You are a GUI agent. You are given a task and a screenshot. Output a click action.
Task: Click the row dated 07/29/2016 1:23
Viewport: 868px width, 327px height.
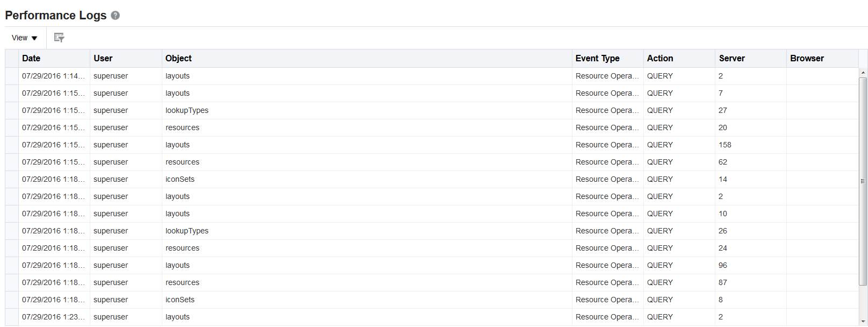click(53, 317)
